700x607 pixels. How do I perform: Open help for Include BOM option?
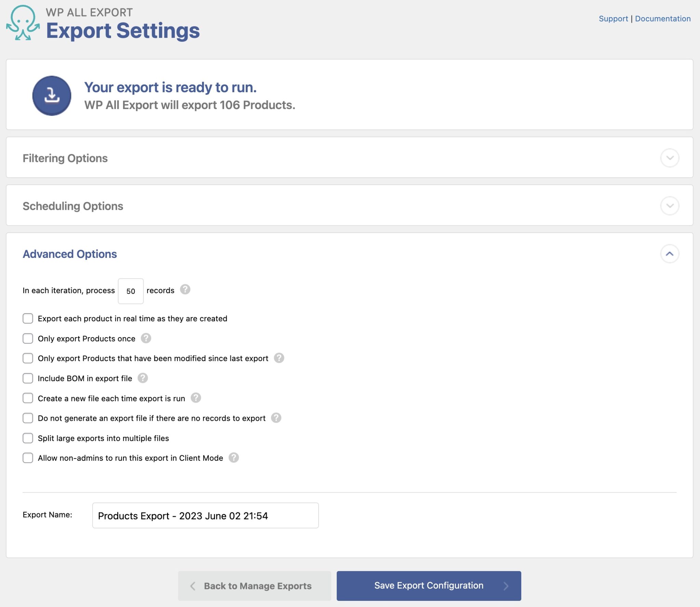(x=143, y=378)
